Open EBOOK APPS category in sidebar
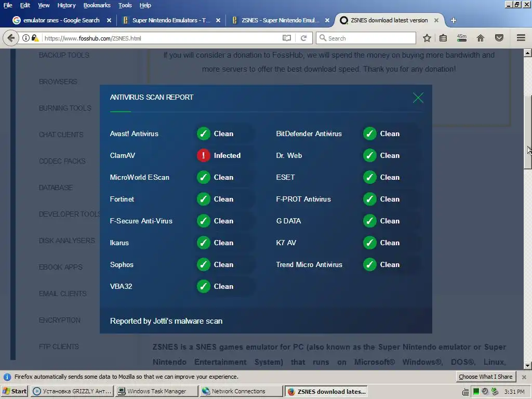Screen dimensions: 532x399 point(61,267)
